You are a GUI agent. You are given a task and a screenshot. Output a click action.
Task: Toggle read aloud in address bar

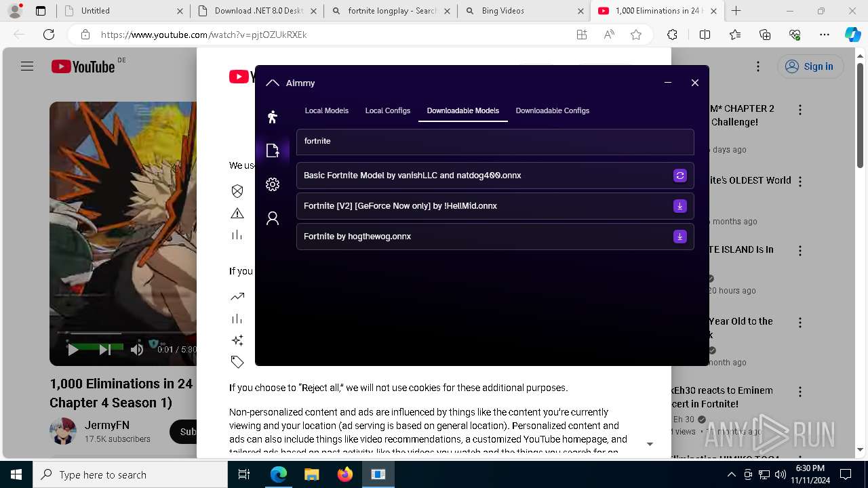click(x=609, y=35)
